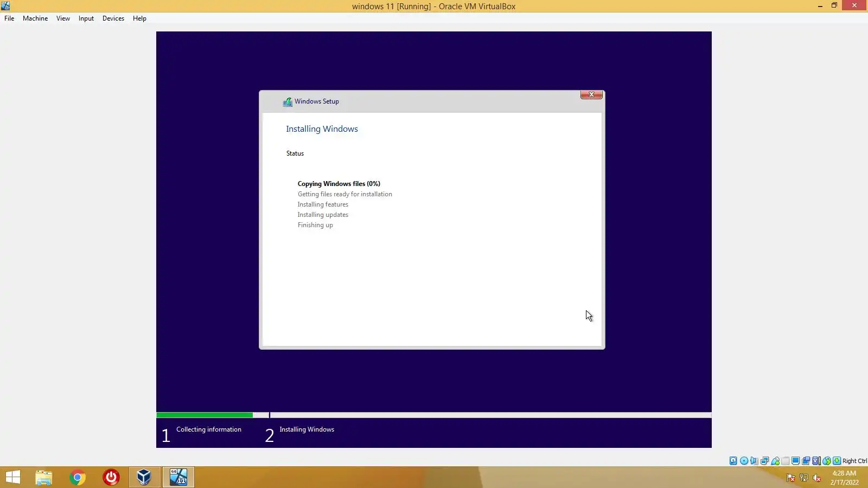The width and height of the screenshot is (868, 488).
Task: Click the greyed-out shared folders indicator
Action: point(786,461)
